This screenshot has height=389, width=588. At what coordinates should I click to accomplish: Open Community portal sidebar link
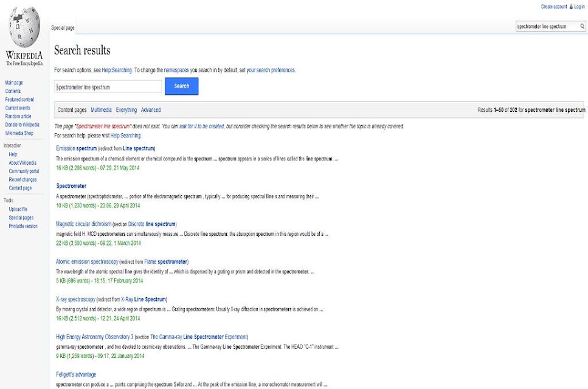click(24, 171)
